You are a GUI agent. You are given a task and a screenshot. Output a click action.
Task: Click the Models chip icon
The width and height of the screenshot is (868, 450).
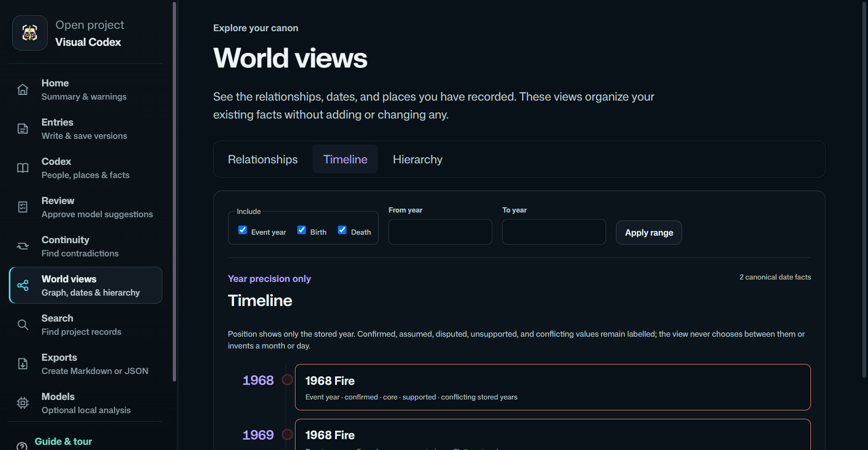(23, 403)
